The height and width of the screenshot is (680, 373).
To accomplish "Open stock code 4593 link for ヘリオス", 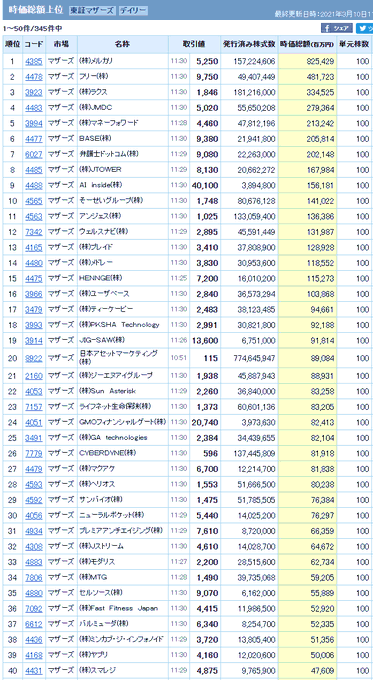I will tap(33, 484).
